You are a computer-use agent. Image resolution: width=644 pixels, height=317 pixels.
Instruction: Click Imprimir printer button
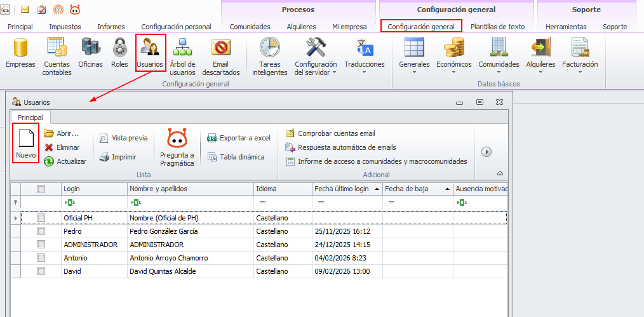118,157
